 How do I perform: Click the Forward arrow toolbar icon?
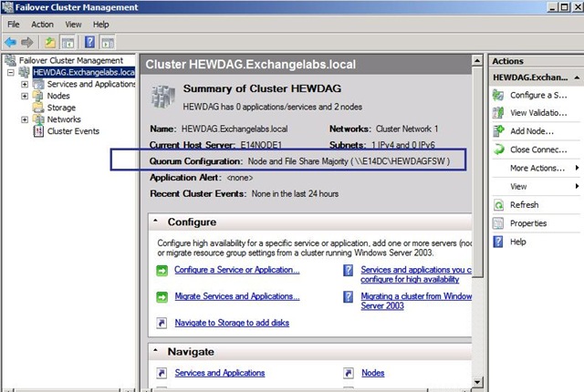(27, 43)
